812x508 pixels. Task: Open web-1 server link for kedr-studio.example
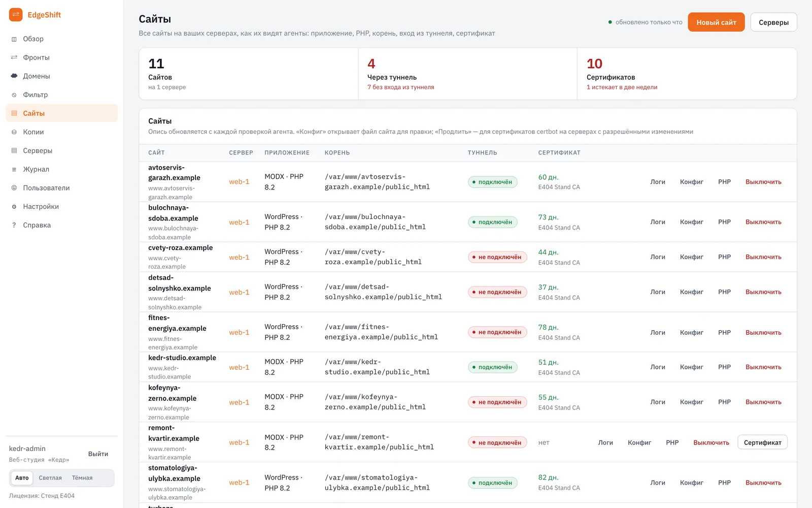pos(239,367)
